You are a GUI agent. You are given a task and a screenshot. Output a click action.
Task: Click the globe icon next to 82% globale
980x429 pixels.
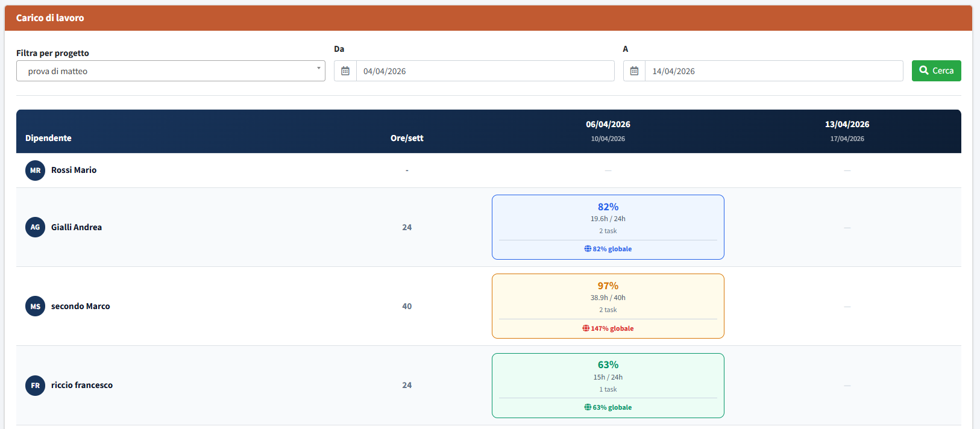(x=588, y=249)
